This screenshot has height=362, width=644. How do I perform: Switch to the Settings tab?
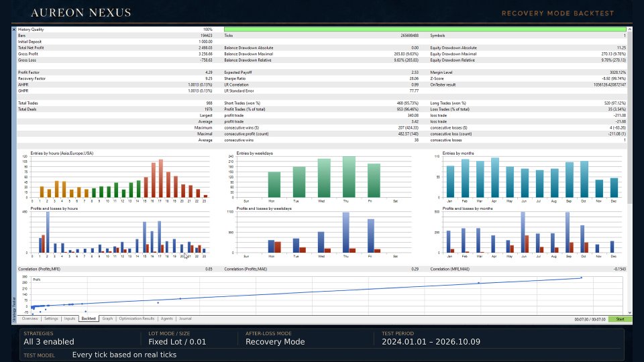pos(51,318)
